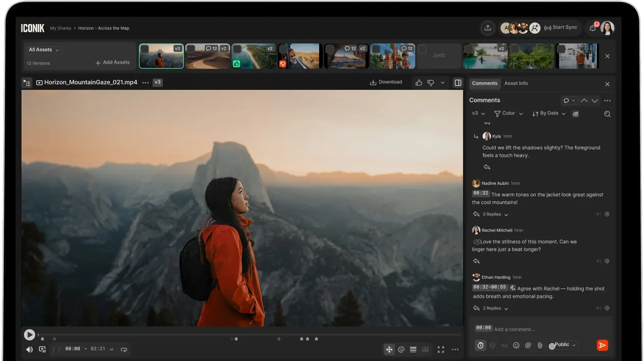Download the current asset
Screen dimensions: 644x361
pos(386,82)
